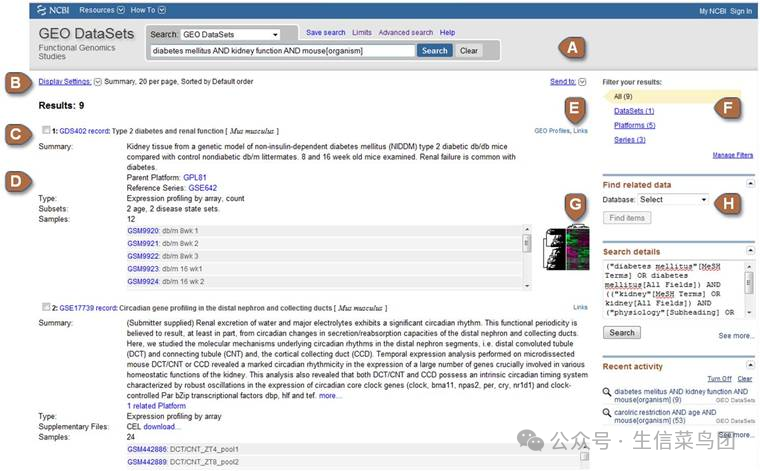Open sample GSM9920 link
The image size is (760, 471).
click(x=143, y=231)
